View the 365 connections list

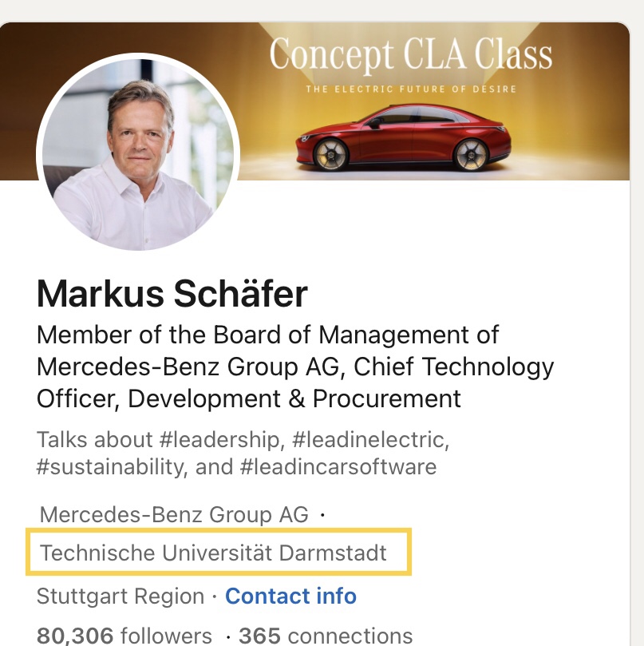tap(326, 636)
